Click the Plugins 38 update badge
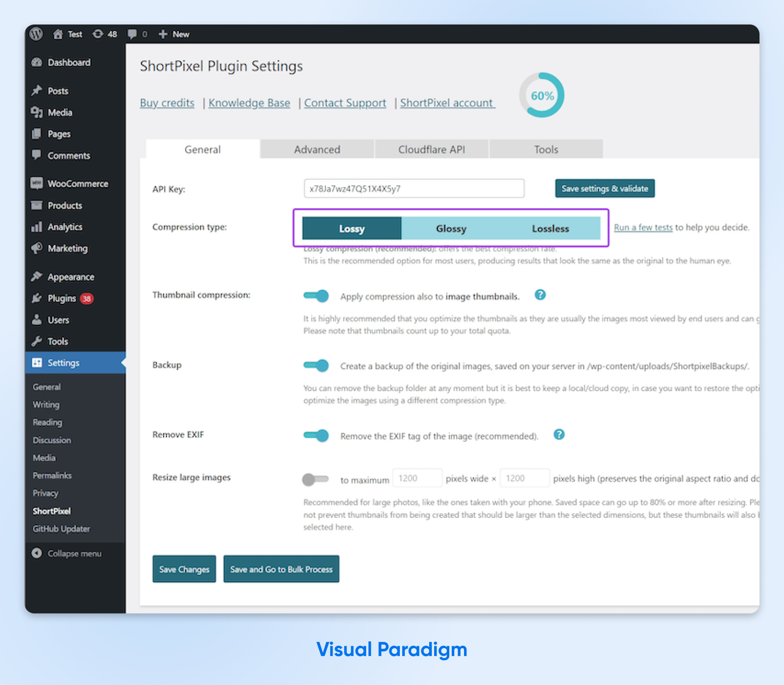784x685 pixels. tap(87, 298)
